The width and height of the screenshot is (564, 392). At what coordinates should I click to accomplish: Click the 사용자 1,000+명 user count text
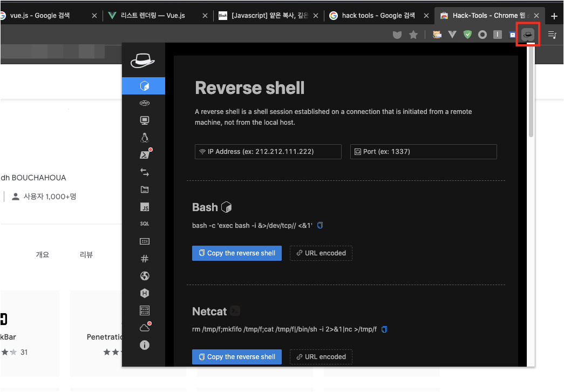(x=50, y=197)
